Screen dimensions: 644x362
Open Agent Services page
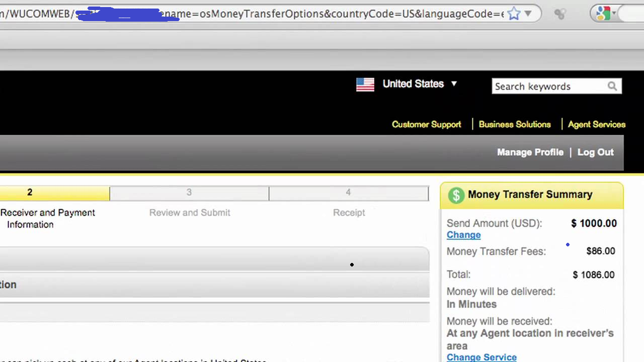[597, 124]
